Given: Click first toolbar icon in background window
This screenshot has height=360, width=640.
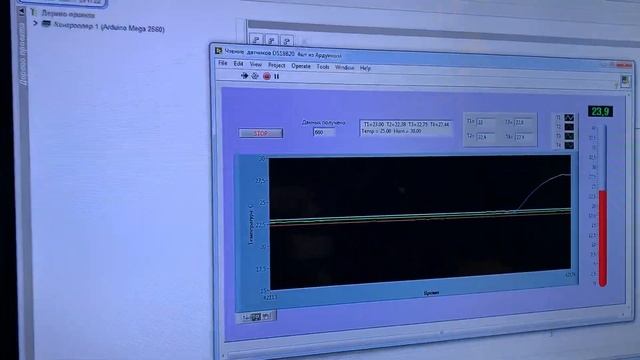Looking at the screenshot, I should point(256,40).
